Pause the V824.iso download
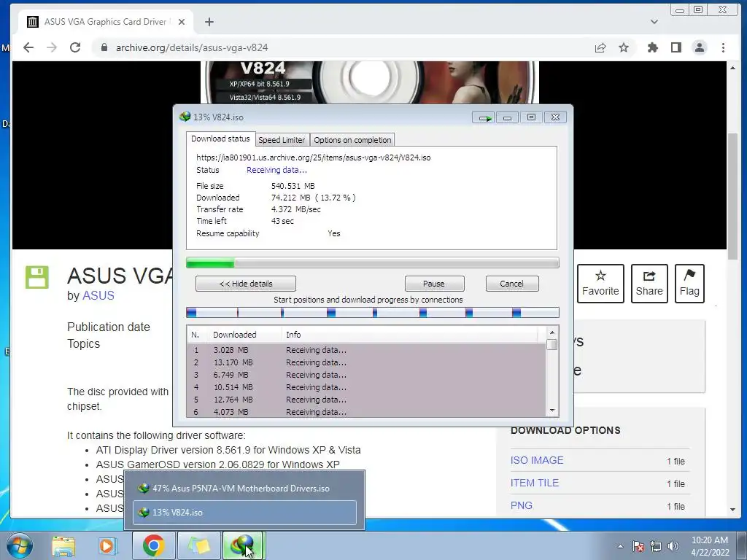Viewport: 747px width, 560px height. point(435,284)
